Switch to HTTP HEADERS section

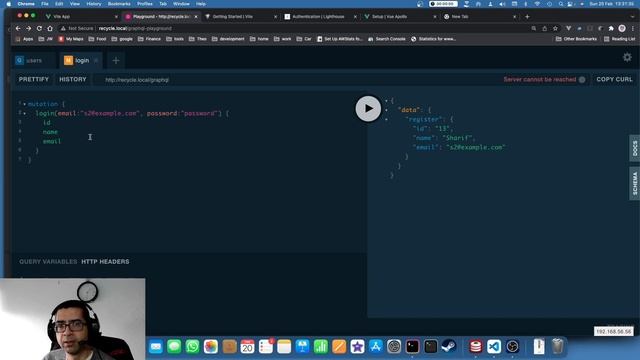(x=105, y=262)
